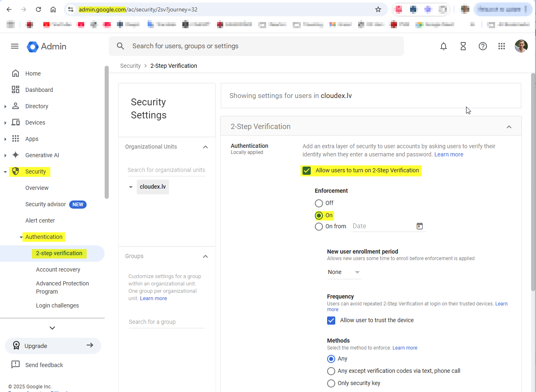Collapse the 2-Step Verification section

(x=509, y=127)
